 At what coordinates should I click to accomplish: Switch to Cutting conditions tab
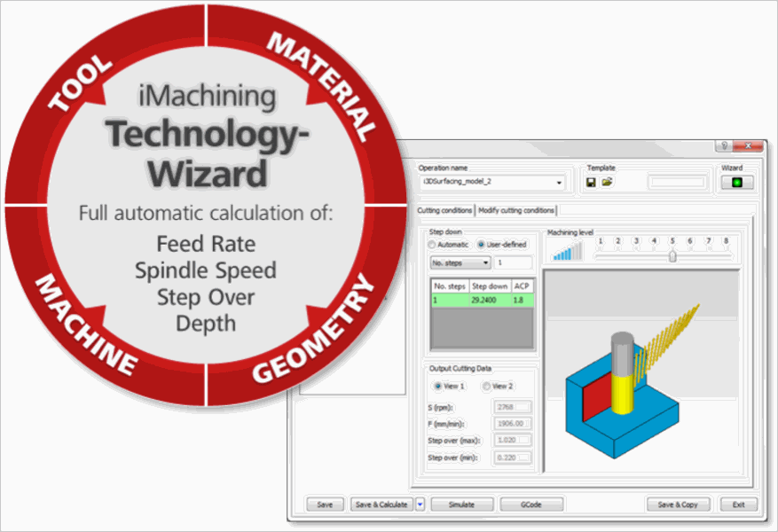445,210
